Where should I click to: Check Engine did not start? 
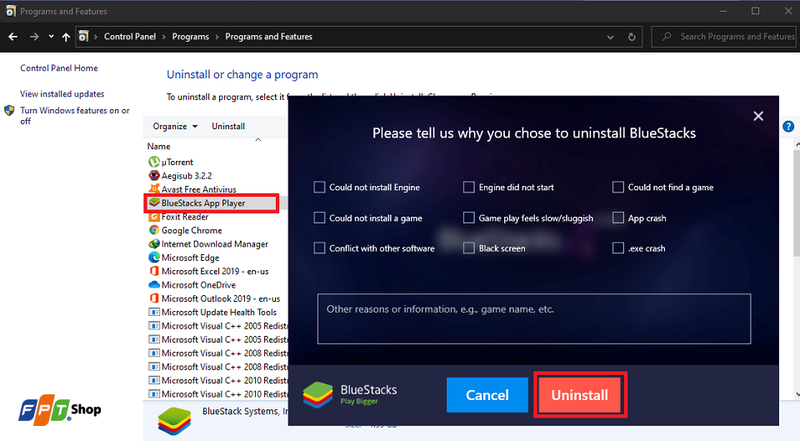pyautogui.click(x=468, y=187)
